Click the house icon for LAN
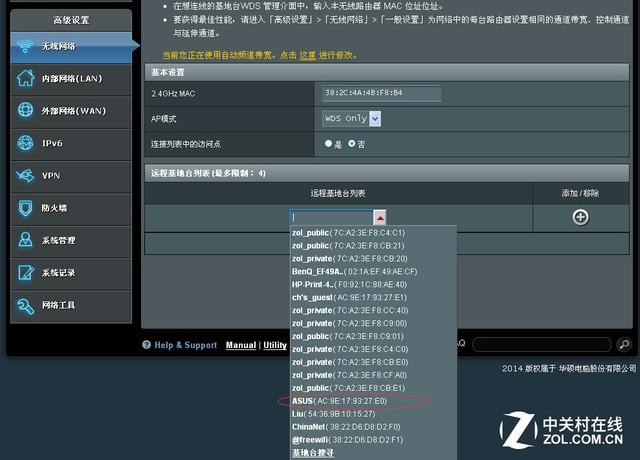 pos(25,78)
